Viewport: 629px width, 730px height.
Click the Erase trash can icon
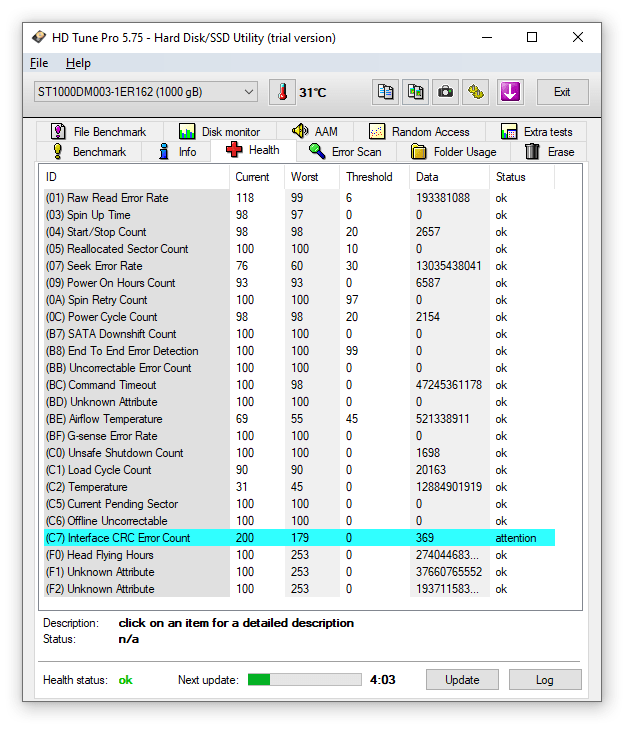(532, 152)
